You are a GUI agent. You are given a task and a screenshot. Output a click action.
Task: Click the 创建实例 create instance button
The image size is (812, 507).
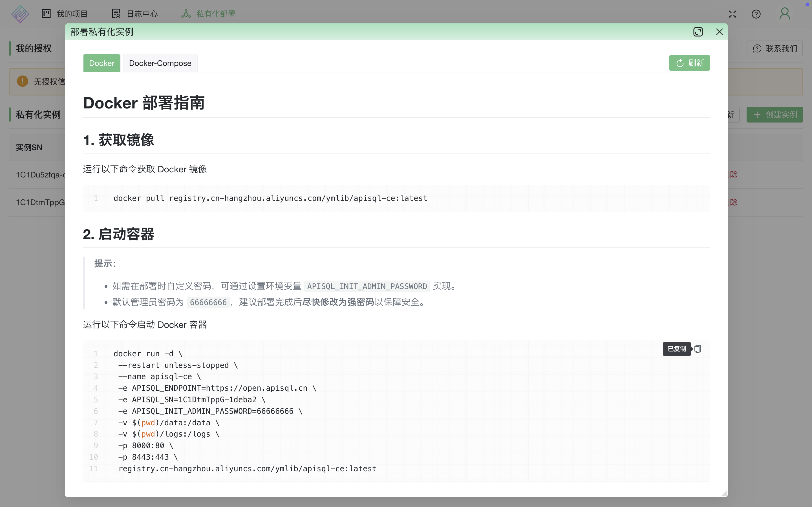[775, 115]
